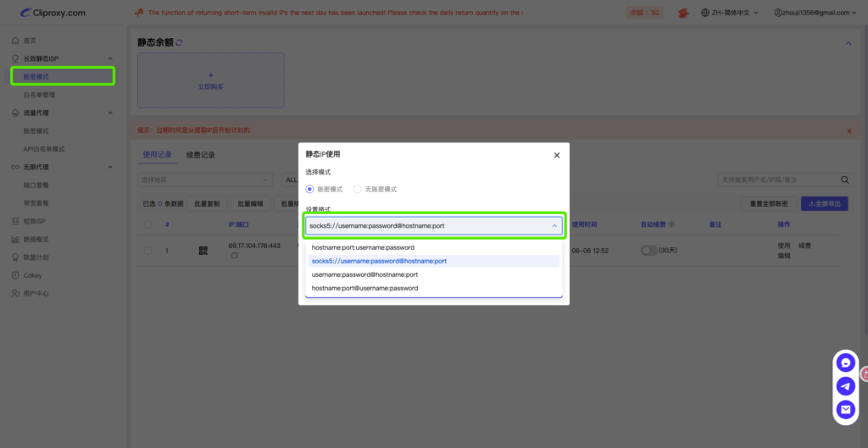This screenshot has height=448, width=868.
Task: Open 账密模式 under 流量代理
Action: 36,131
